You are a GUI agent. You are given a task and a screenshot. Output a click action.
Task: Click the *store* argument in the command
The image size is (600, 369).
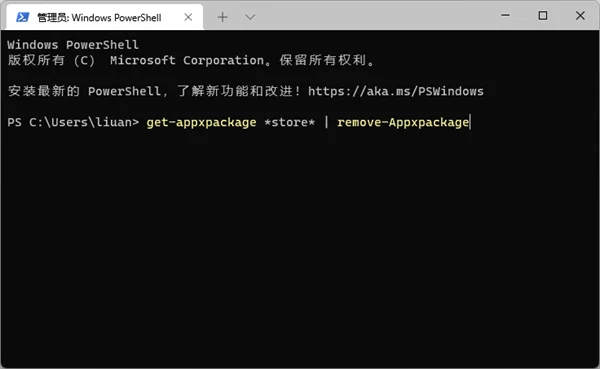coord(290,122)
